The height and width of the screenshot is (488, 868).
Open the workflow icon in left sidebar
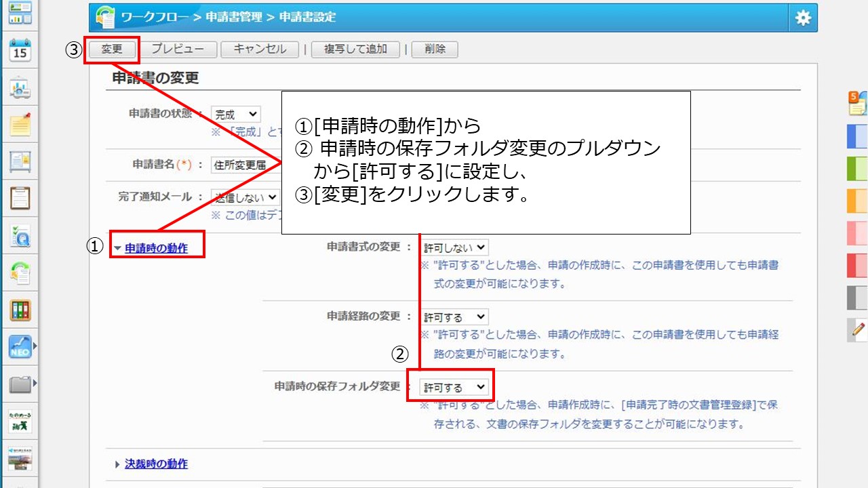point(20,273)
